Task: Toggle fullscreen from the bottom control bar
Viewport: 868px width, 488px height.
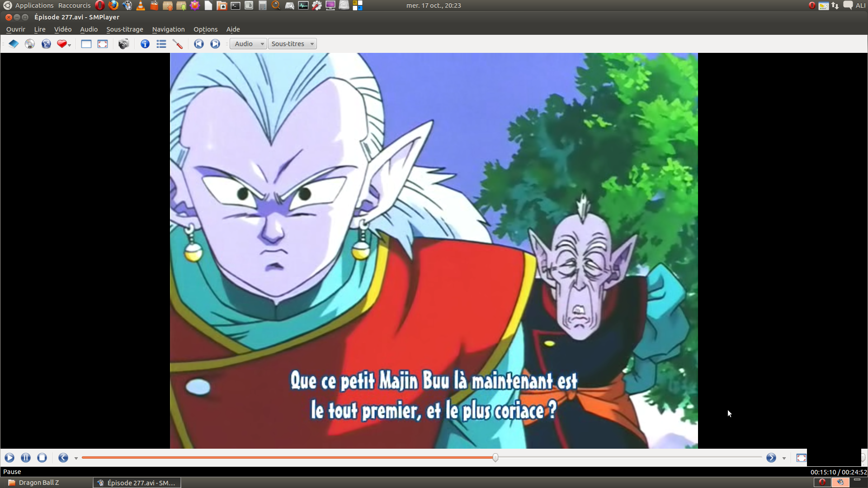Action: coord(801,458)
